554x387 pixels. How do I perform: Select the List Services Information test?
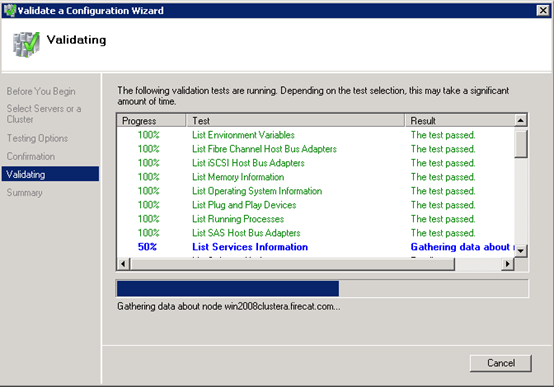pyautogui.click(x=316, y=247)
